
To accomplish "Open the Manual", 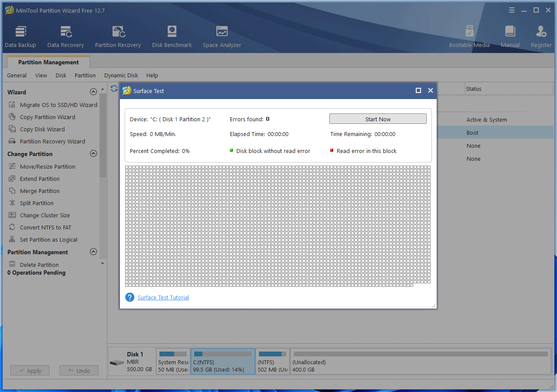I will 510,37.
